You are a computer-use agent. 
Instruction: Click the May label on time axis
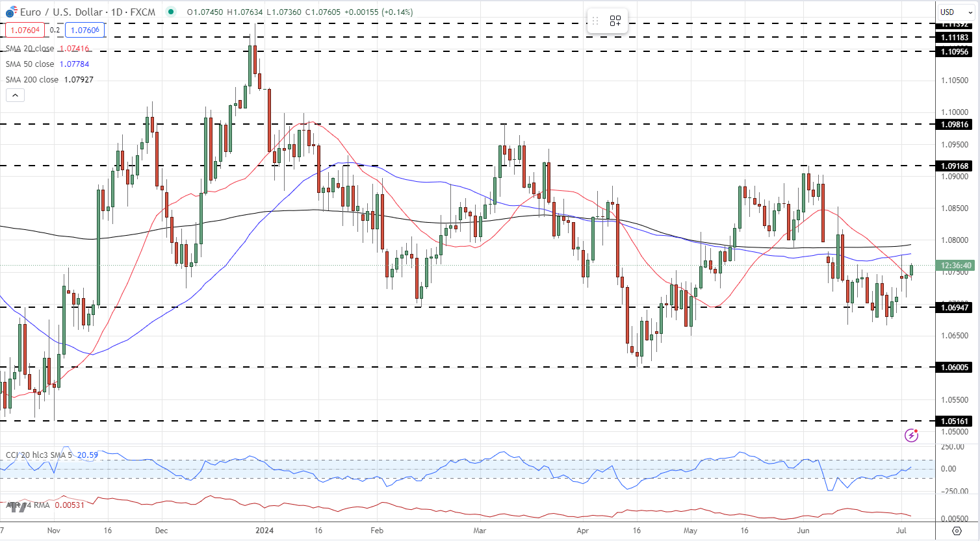pyautogui.click(x=690, y=530)
